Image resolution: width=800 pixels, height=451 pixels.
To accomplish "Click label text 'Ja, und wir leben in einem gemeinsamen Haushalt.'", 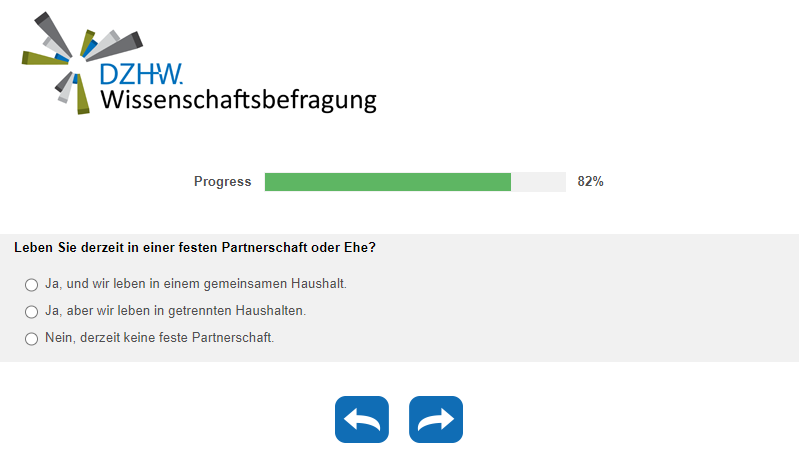I will coord(196,284).
